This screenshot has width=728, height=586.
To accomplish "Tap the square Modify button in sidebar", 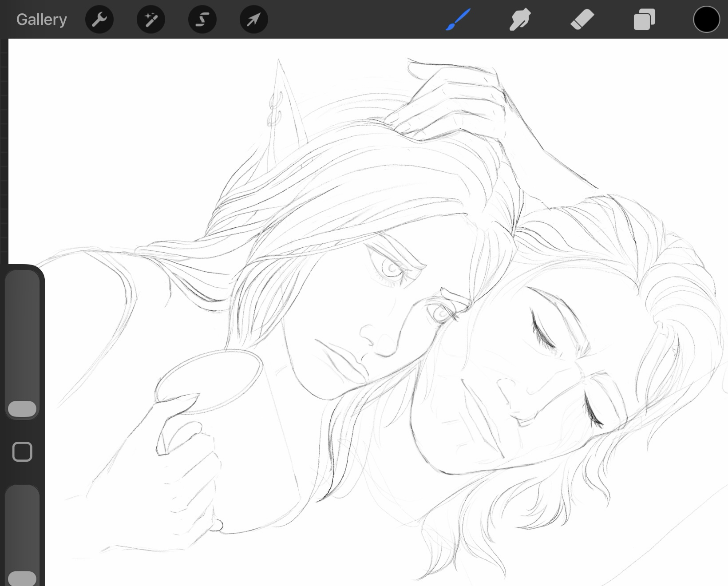I will coord(22,452).
